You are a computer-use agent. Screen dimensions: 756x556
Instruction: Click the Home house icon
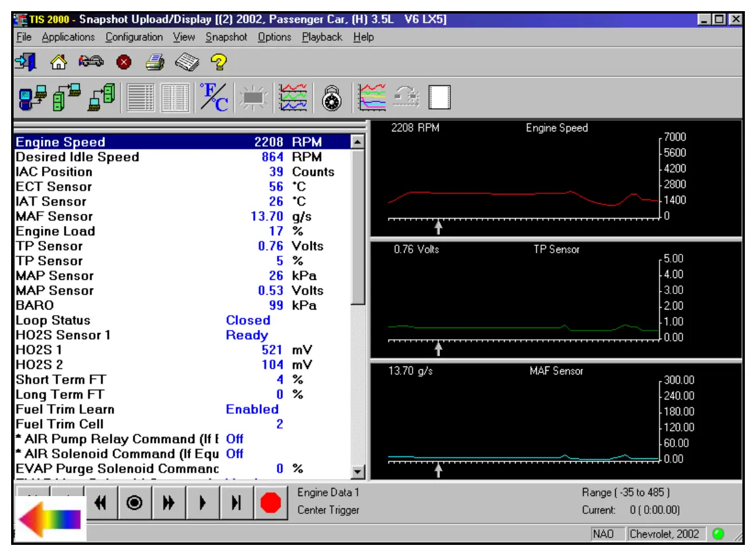pyautogui.click(x=58, y=62)
